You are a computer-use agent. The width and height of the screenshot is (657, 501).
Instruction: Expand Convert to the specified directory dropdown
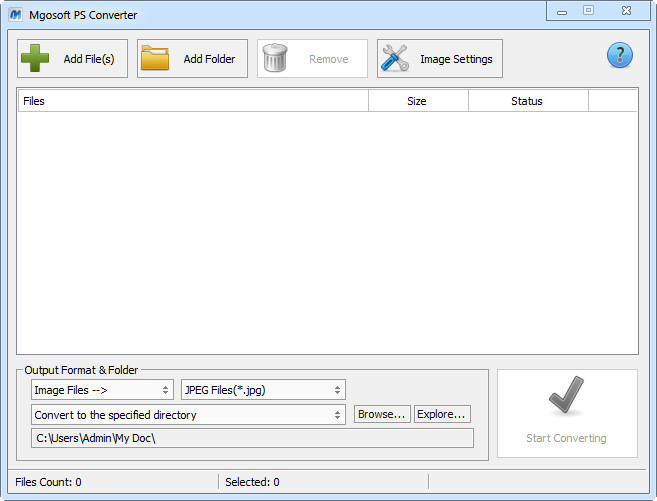tap(188, 415)
